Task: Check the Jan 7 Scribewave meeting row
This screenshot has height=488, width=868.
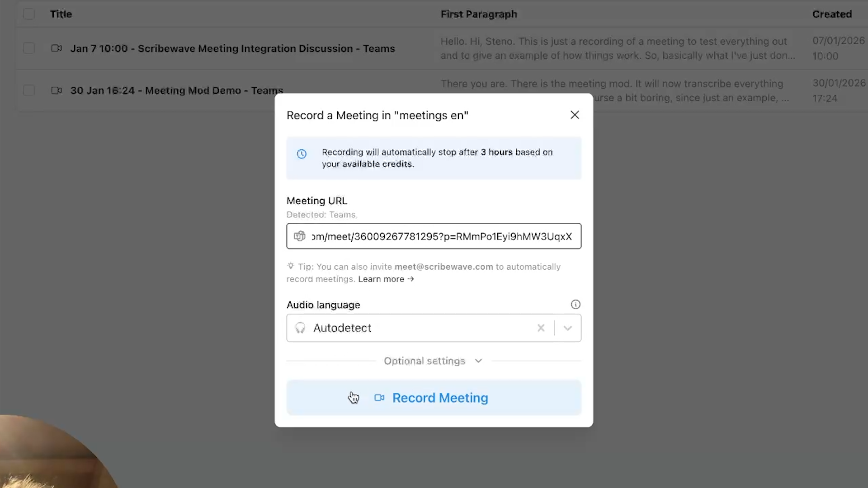Action: [29, 48]
